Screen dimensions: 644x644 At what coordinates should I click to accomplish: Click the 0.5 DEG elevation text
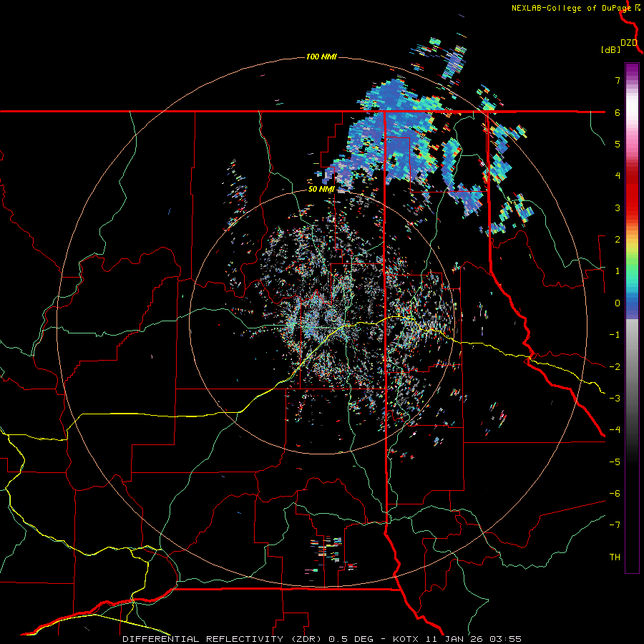click(351, 639)
